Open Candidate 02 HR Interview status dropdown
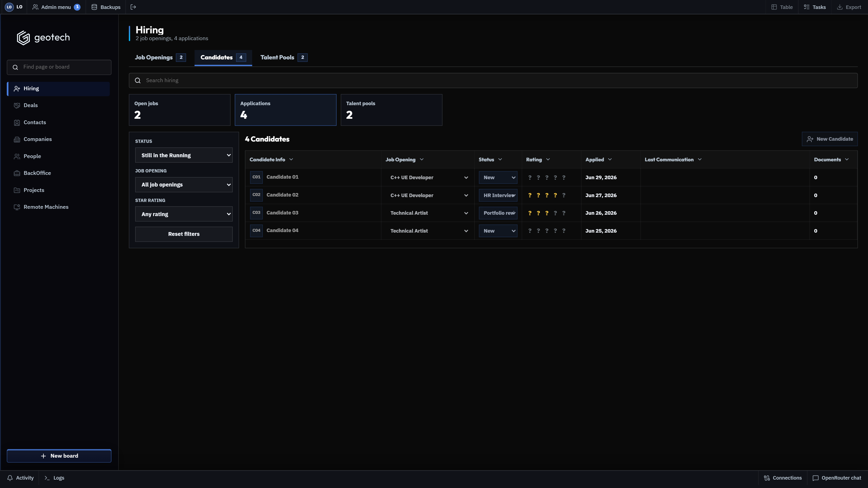 498,195
